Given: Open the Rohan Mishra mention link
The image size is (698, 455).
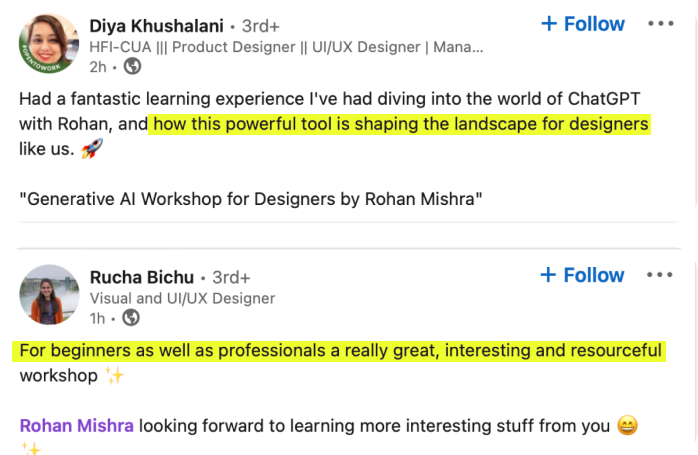Looking at the screenshot, I should pyautogui.click(x=76, y=426).
